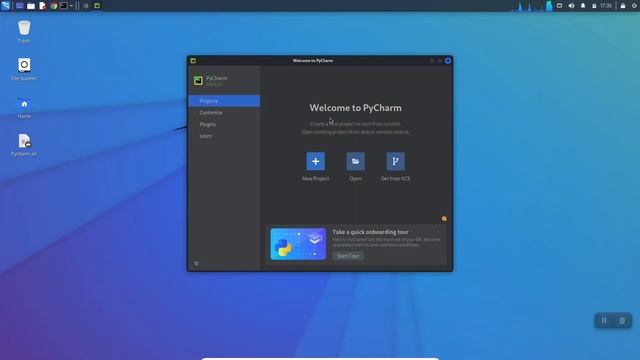
Task: Click the grey circular icon in top panel
Action: 86,6
